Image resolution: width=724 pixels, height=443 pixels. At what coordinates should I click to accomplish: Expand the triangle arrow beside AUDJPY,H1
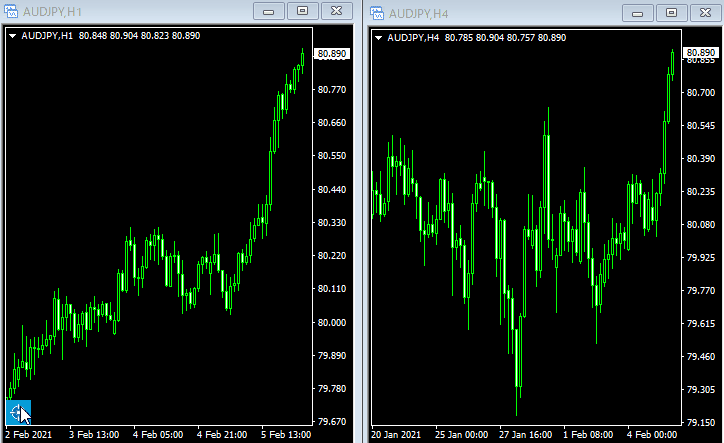pyautogui.click(x=12, y=36)
